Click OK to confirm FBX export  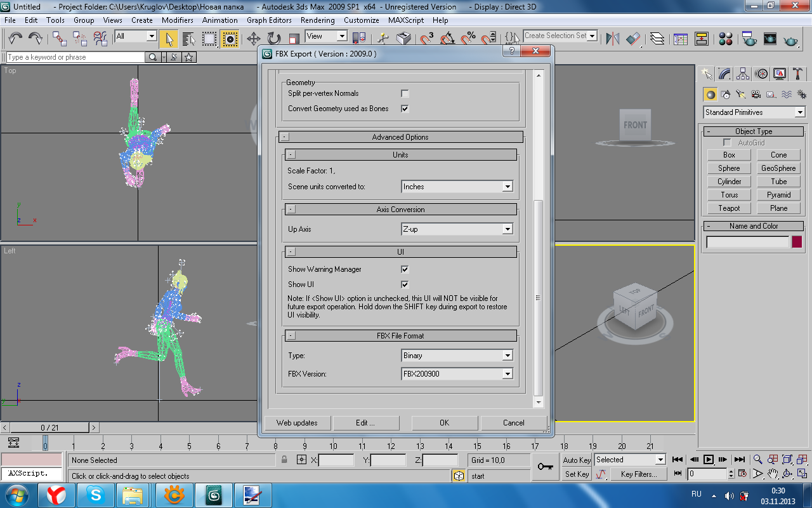(x=444, y=423)
